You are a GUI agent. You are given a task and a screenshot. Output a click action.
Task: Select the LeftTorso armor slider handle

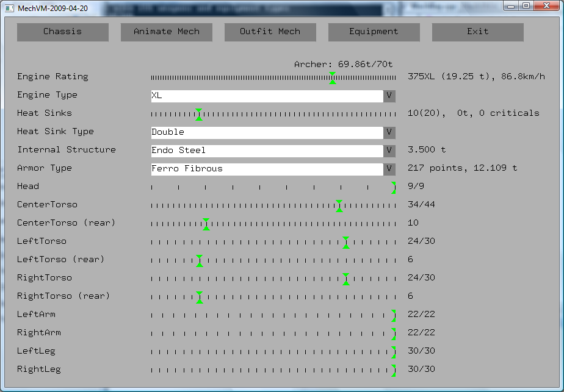[x=345, y=242]
